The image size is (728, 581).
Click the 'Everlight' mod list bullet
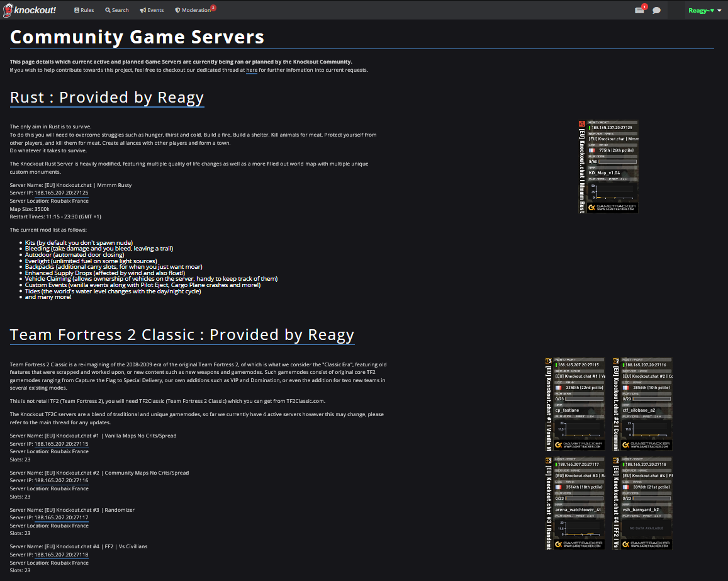click(x=91, y=261)
